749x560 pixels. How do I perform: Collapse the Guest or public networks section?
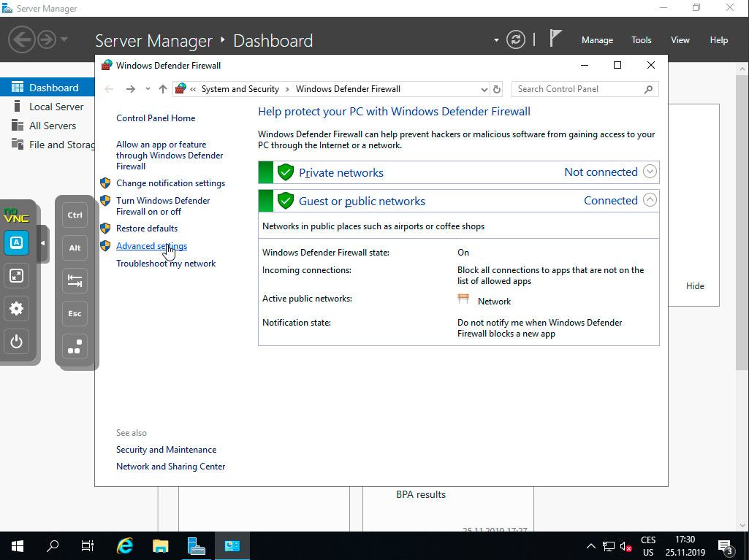click(x=649, y=199)
